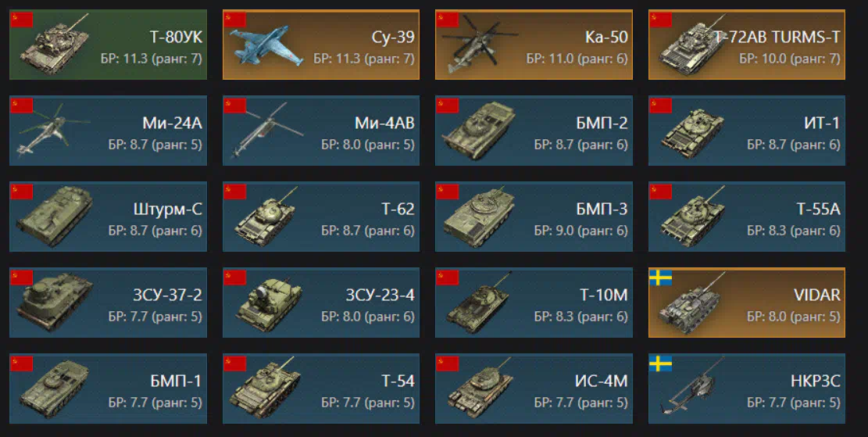This screenshot has height=437, width=868.
Task: Choose the Т-72АВ TURMS-T vehicle
Action: tap(747, 45)
